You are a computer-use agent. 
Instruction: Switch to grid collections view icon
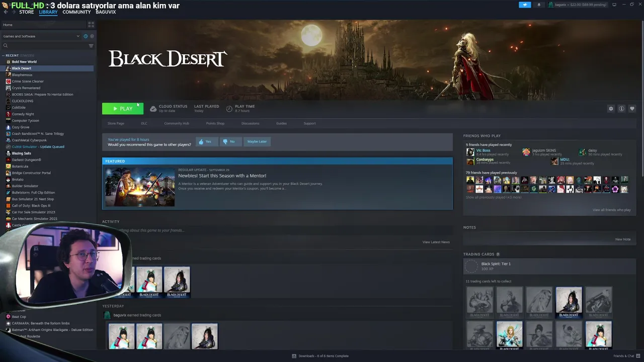91,24
